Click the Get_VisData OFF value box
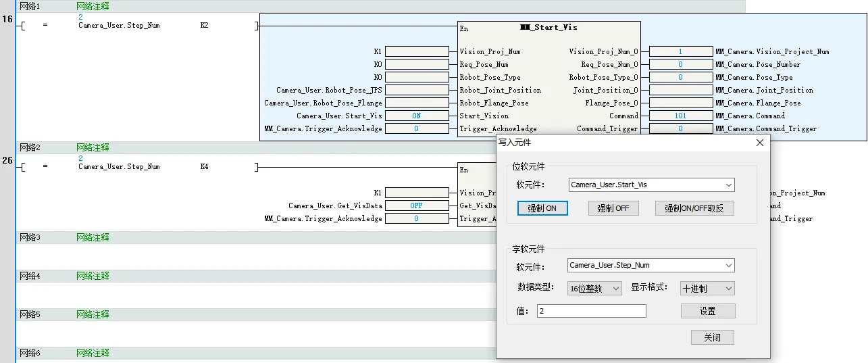 pyautogui.click(x=416, y=205)
